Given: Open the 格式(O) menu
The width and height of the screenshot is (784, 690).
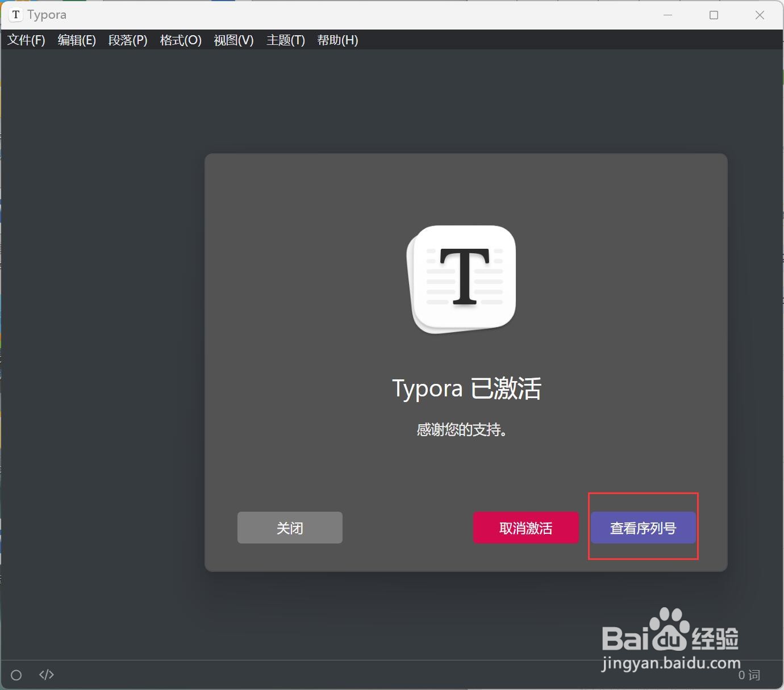Looking at the screenshot, I should [x=181, y=40].
